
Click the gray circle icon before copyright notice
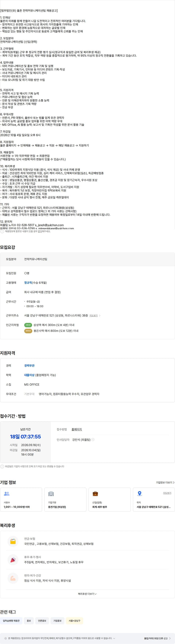click(5, 638)
